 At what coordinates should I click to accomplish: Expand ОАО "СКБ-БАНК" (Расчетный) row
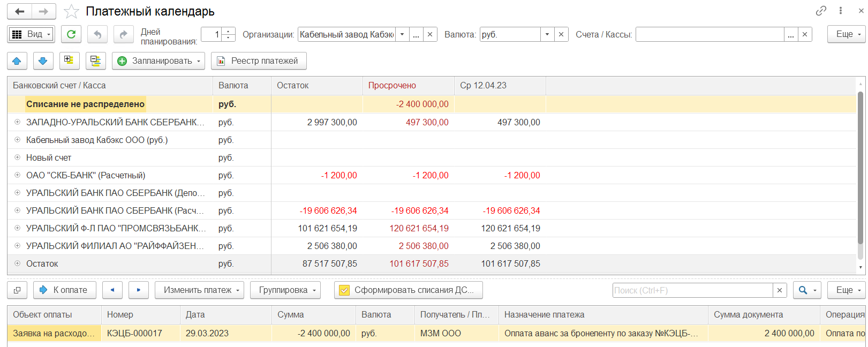(x=17, y=175)
